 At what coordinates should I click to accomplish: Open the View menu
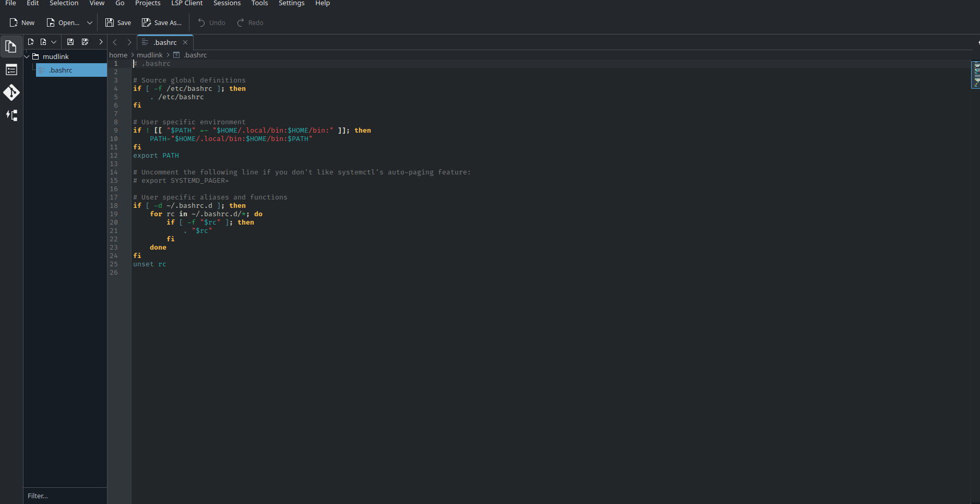97,3
